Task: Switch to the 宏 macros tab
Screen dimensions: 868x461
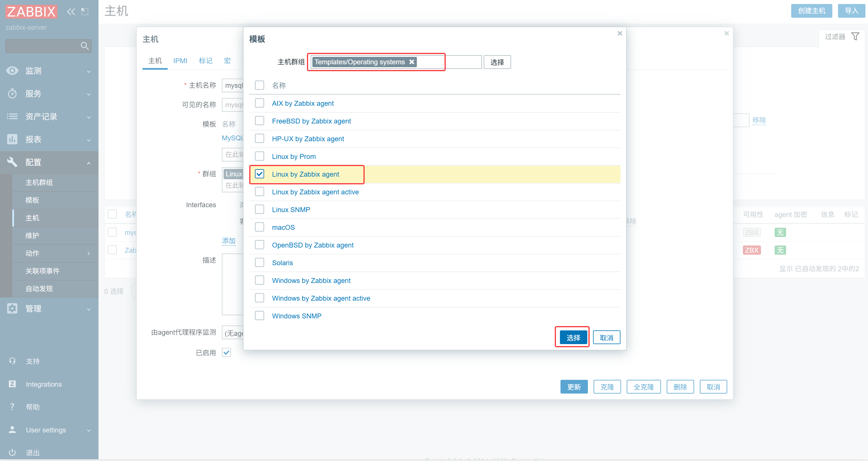Action: 227,61
